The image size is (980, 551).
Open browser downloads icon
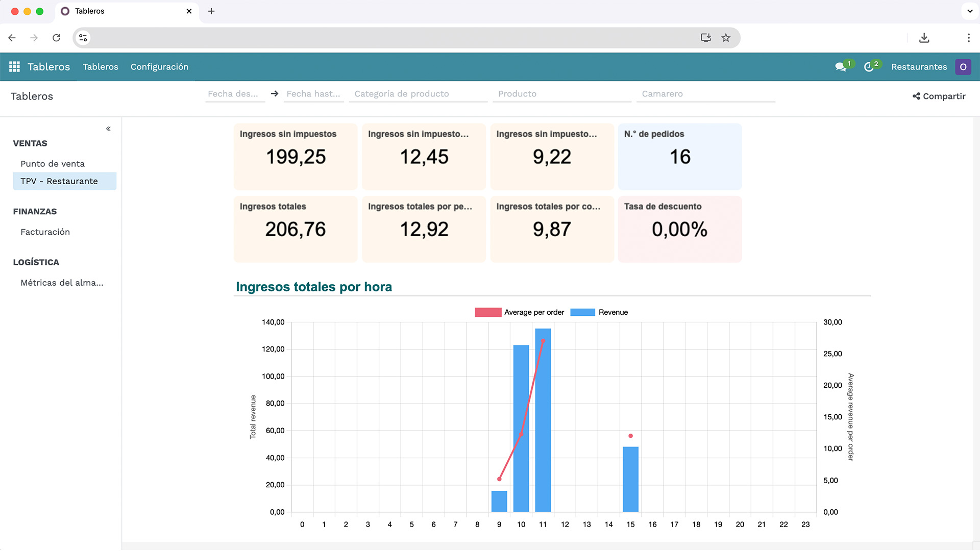pos(924,38)
